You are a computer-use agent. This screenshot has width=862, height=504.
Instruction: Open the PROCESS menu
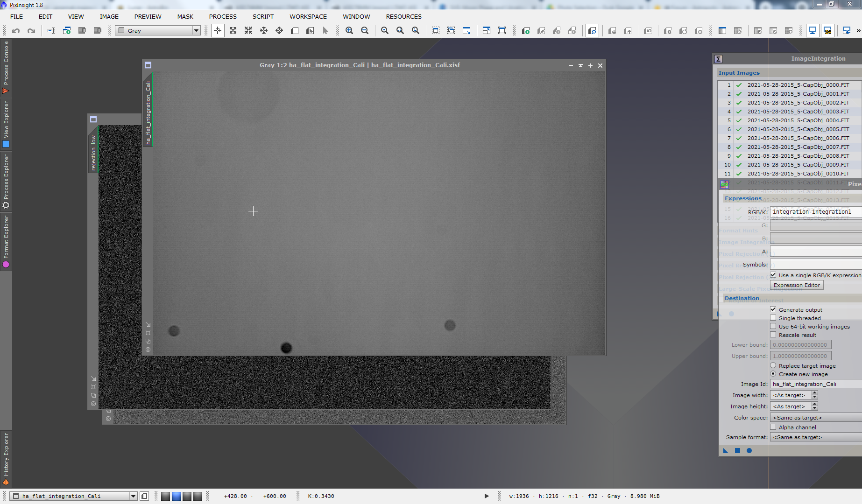(223, 17)
